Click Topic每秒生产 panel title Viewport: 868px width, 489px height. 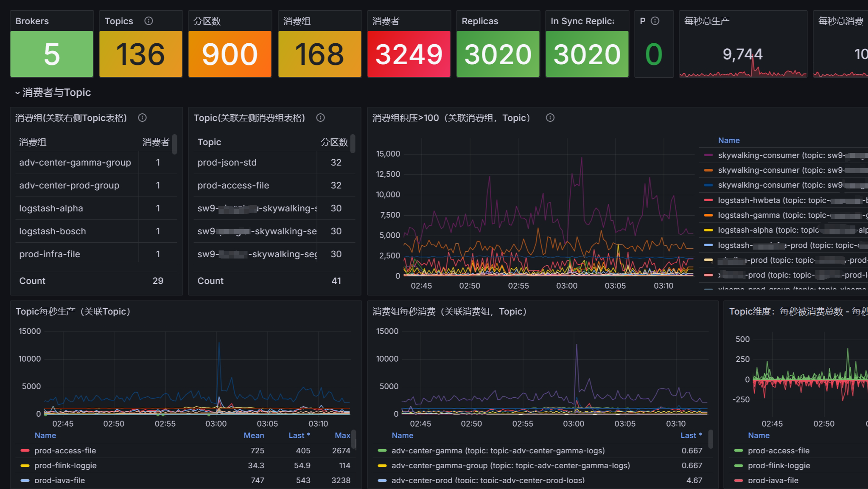[73, 312]
